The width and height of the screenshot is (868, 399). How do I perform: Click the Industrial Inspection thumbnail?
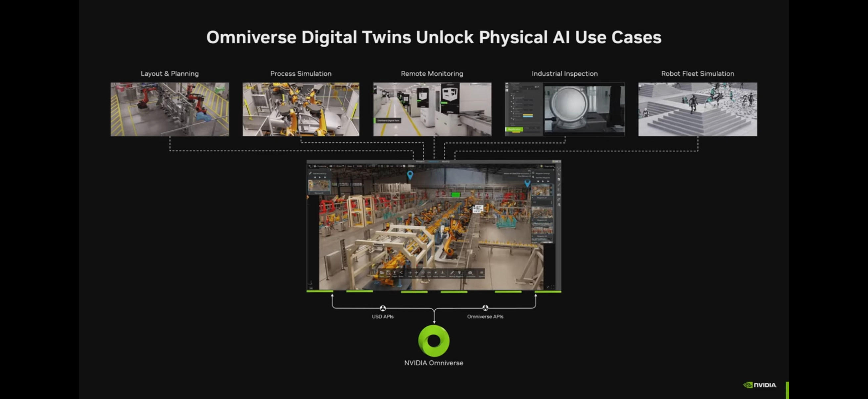[565, 110]
